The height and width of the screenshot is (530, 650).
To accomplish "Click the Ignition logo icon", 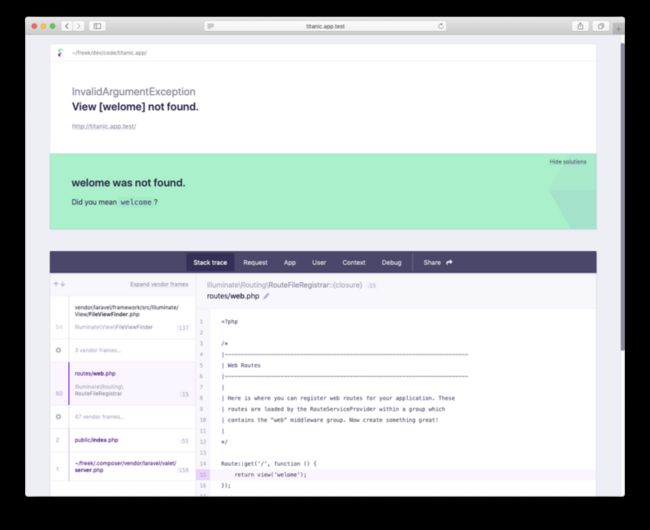I will (61, 53).
